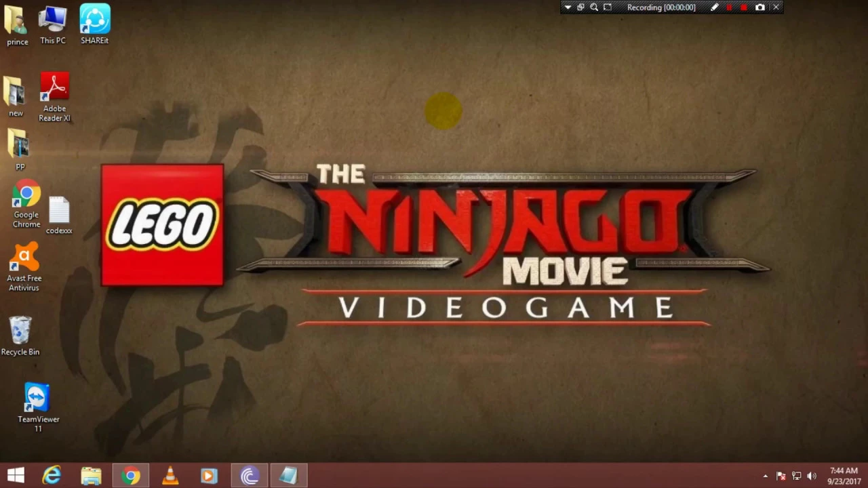Select the pencil draw tool in recorder

(714, 7)
